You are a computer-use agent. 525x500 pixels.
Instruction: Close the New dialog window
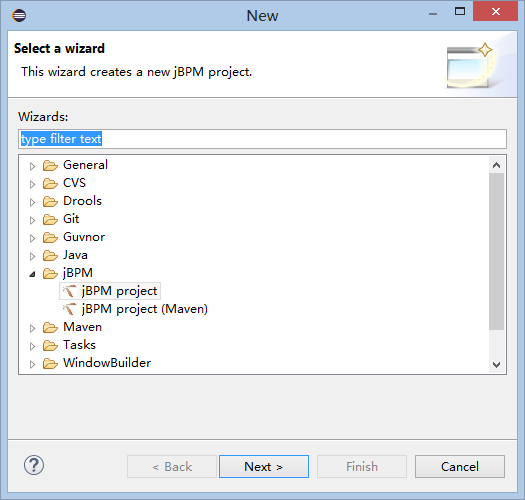click(496, 12)
